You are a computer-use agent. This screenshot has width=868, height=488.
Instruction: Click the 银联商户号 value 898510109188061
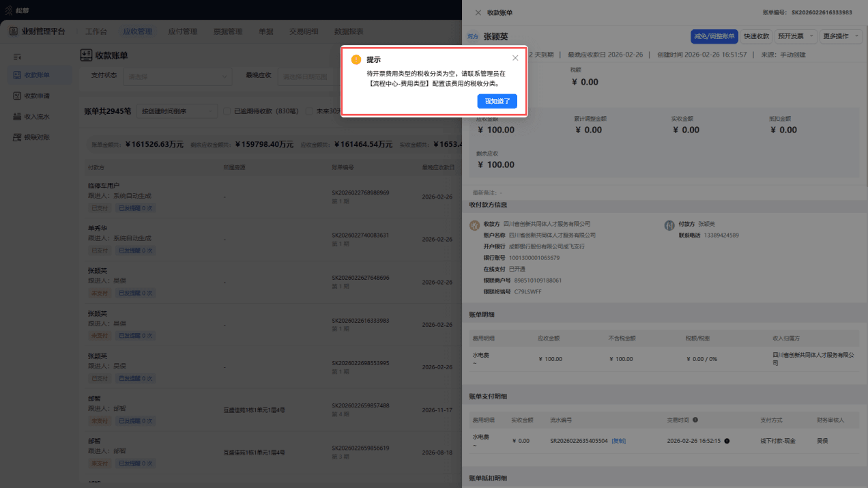click(538, 281)
